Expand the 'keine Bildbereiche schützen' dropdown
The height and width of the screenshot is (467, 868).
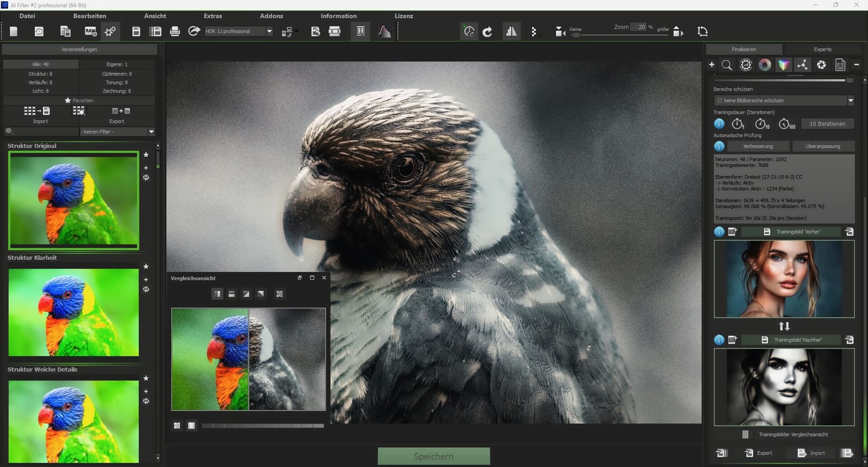coord(850,100)
